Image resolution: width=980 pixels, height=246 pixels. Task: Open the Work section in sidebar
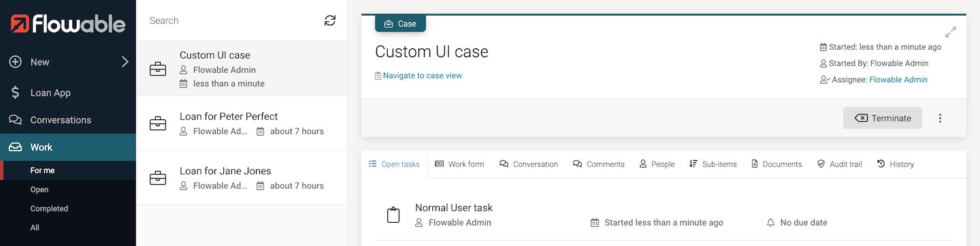pos(68,147)
